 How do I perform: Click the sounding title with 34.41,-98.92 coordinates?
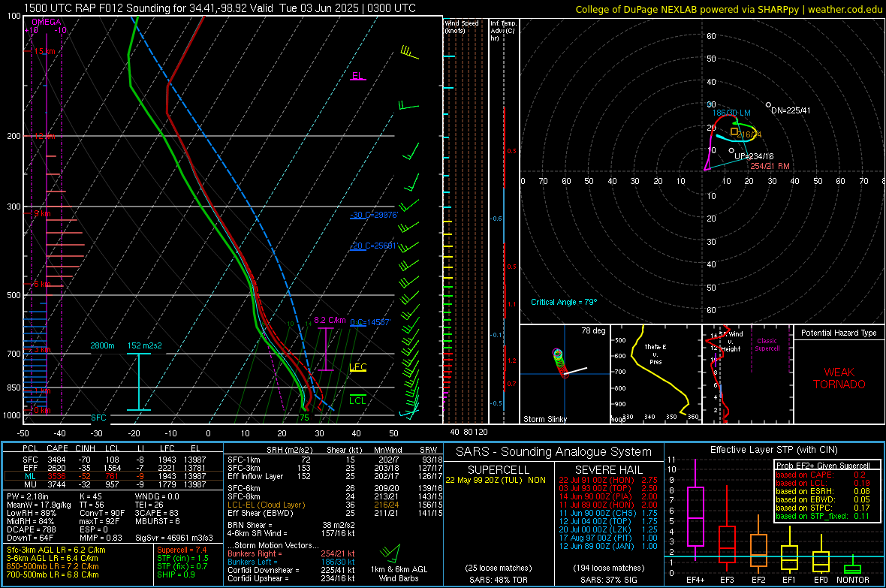point(220,8)
